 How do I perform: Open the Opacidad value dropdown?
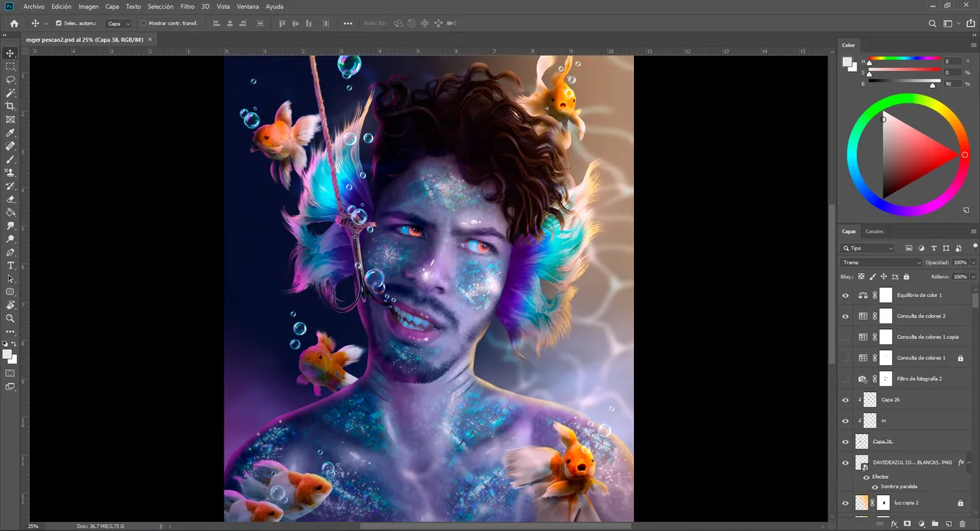tap(973, 262)
